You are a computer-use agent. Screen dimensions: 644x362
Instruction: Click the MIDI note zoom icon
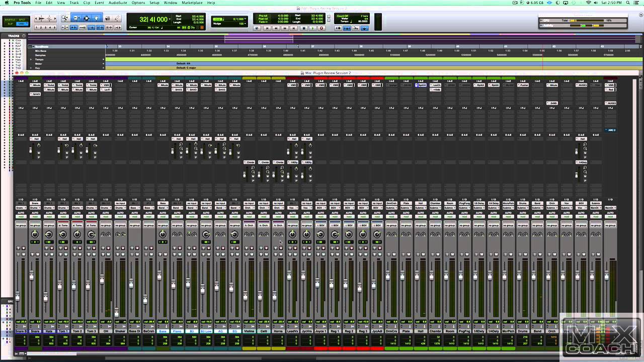click(49, 19)
